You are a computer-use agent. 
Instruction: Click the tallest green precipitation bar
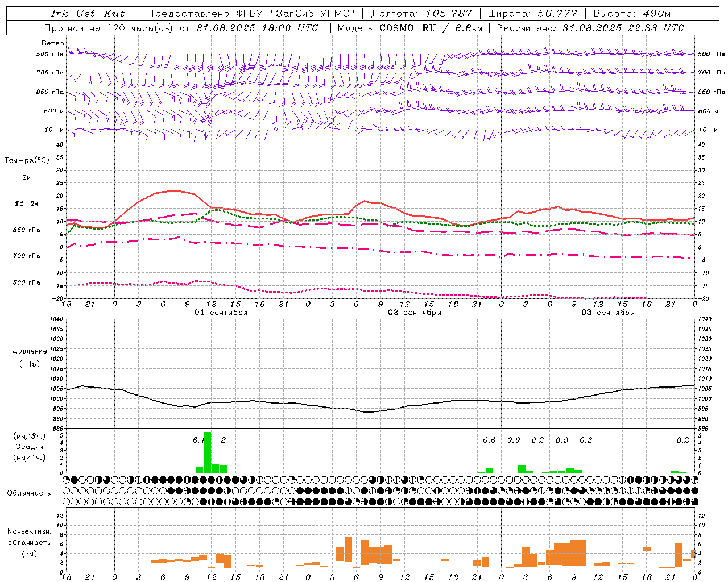pyautogui.click(x=207, y=452)
